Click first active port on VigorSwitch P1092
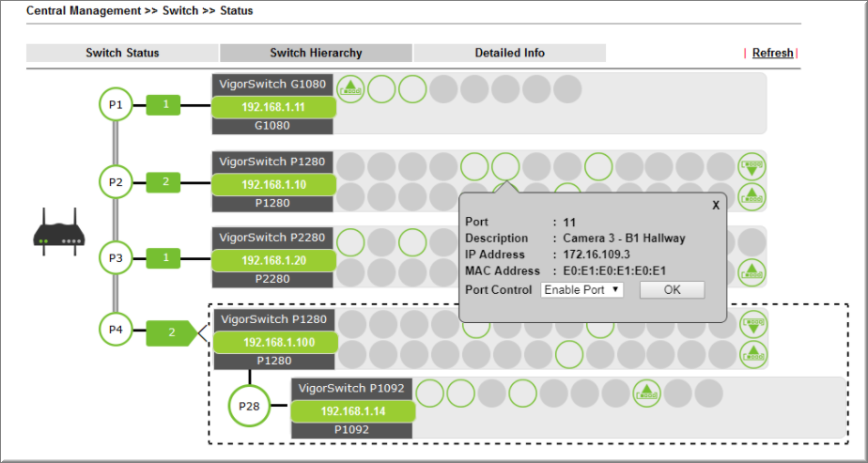 pyautogui.click(x=429, y=394)
